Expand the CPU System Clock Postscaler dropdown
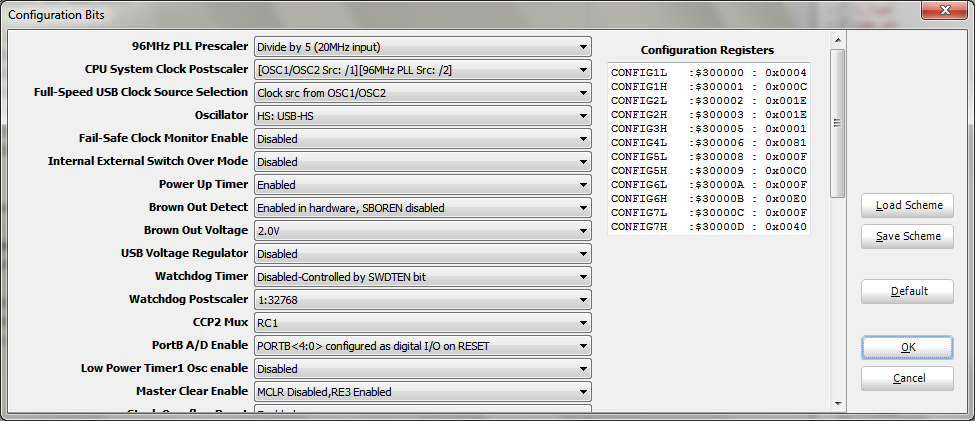Viewport: 975px width, 421px height. 422,70
